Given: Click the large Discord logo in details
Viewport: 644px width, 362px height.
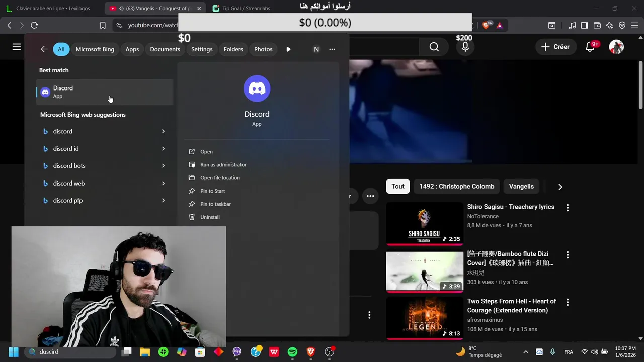Looking at the screenshot, I should pos(257,88).
